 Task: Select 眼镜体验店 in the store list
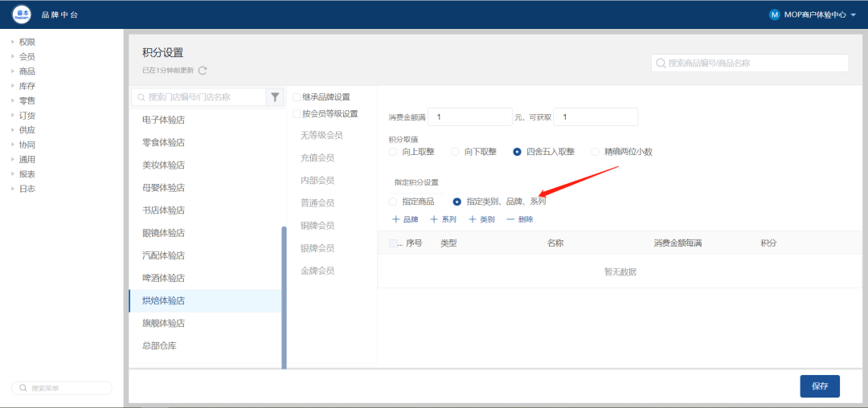pyautogui.click(x=206, y=233)
